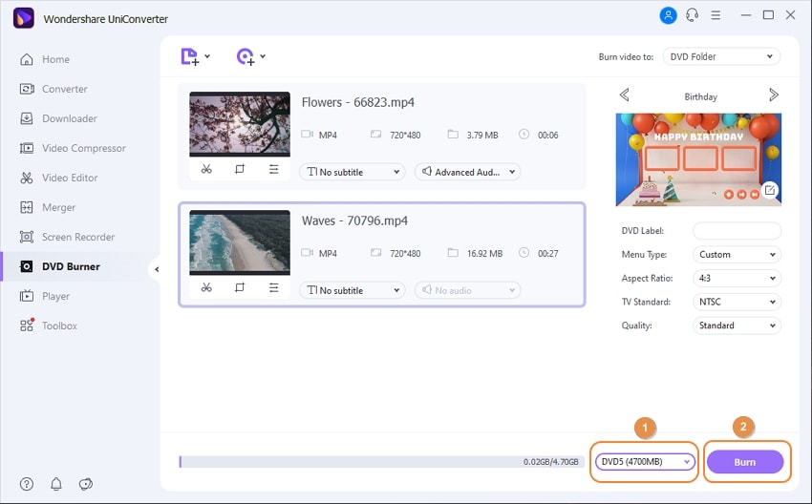812x504 pixels.
Task: Click the Load DVD disc icon
Action: pos(246,56)
